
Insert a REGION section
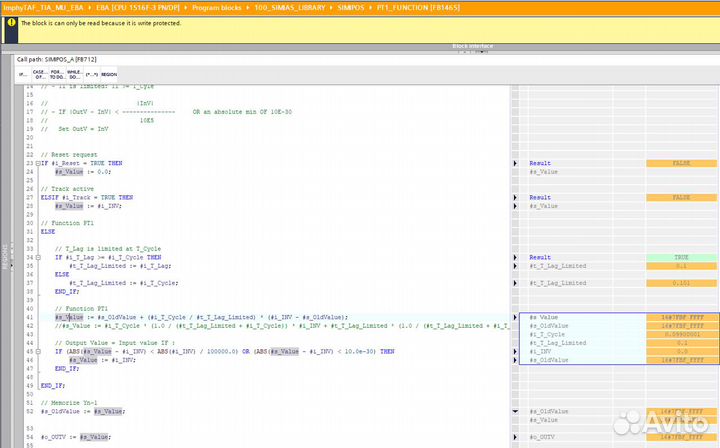click(x=109, y=74)
